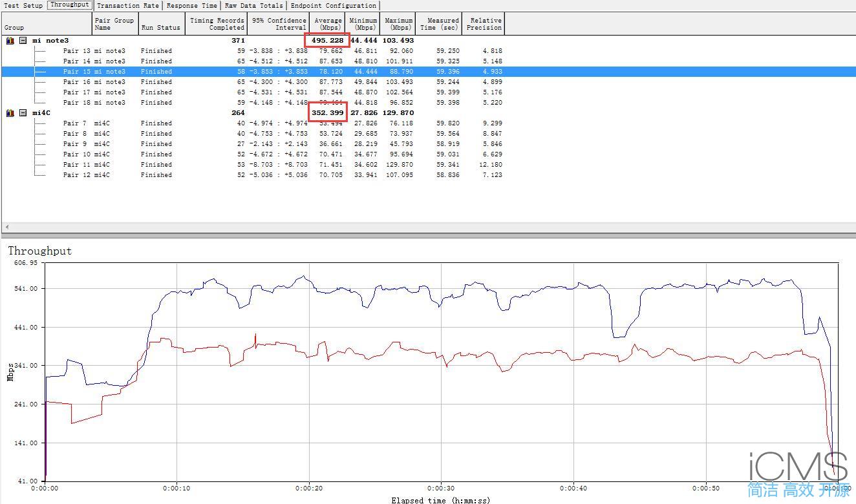The image size is (856, 504).
Task: Click the Average (Mbps) column header
Action: (327, 24)
